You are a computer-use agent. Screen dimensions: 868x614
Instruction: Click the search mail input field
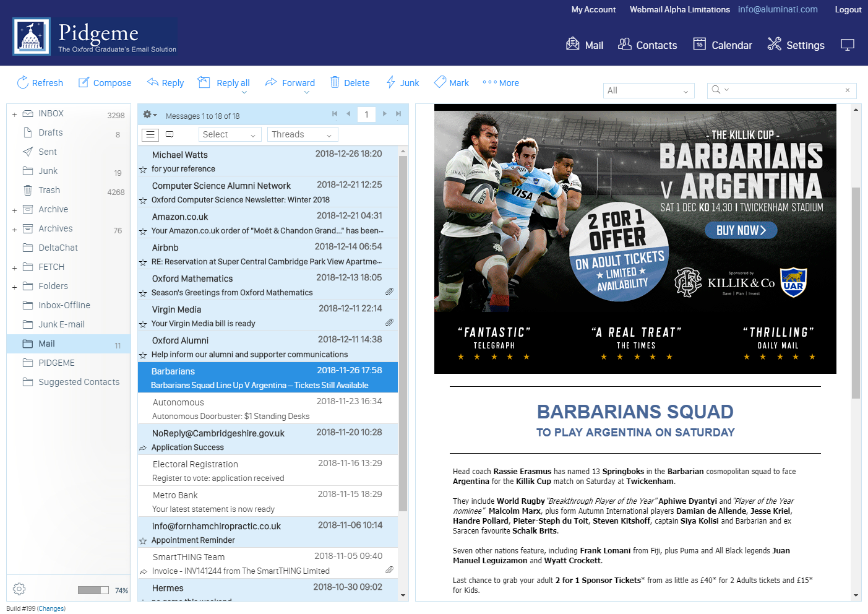(x=786, y=90)
